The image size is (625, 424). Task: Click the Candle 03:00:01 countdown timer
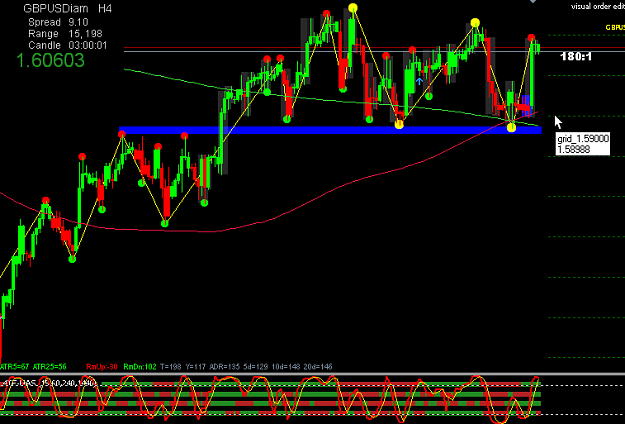click(x=67, y=45)
